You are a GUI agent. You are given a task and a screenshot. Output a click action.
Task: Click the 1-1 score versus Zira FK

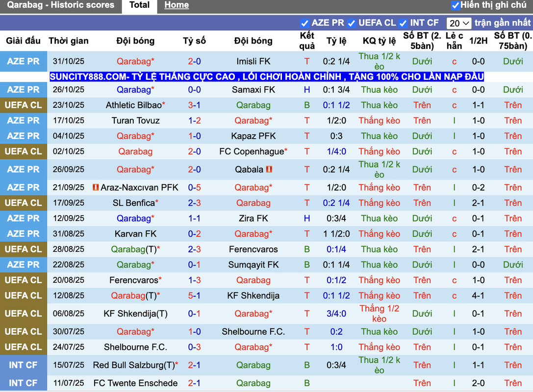195,219
